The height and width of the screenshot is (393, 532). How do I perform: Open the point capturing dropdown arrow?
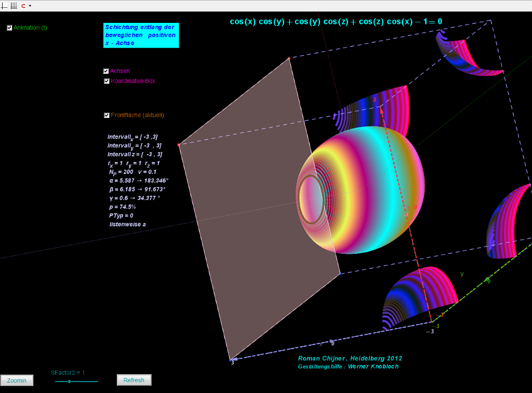[x=30, y=6]
